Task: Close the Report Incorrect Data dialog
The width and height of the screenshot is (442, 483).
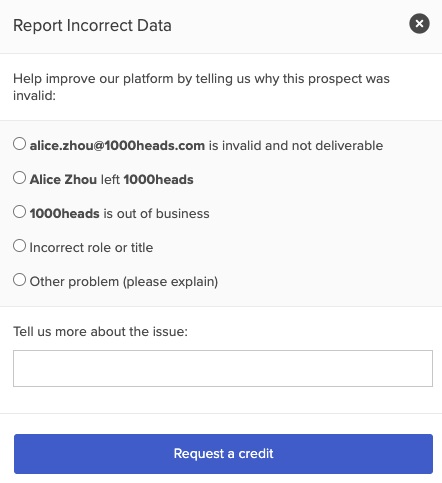Action: coord(419,24)
